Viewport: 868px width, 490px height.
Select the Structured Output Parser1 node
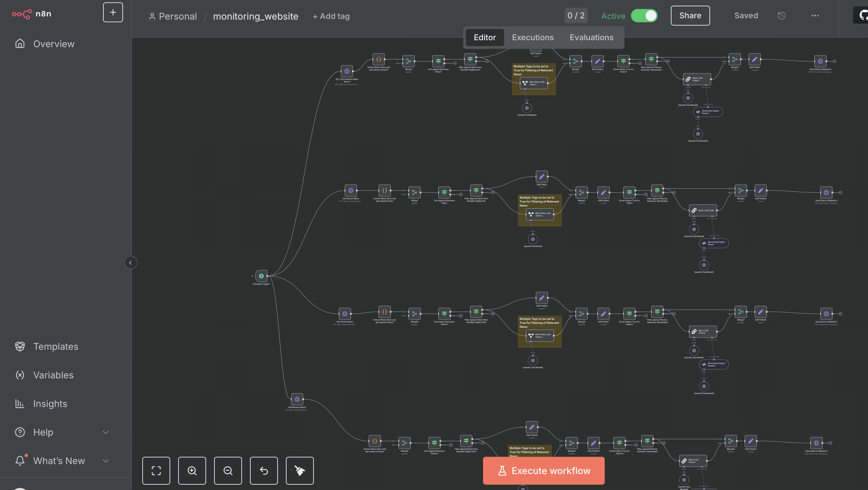coord(708,112)
